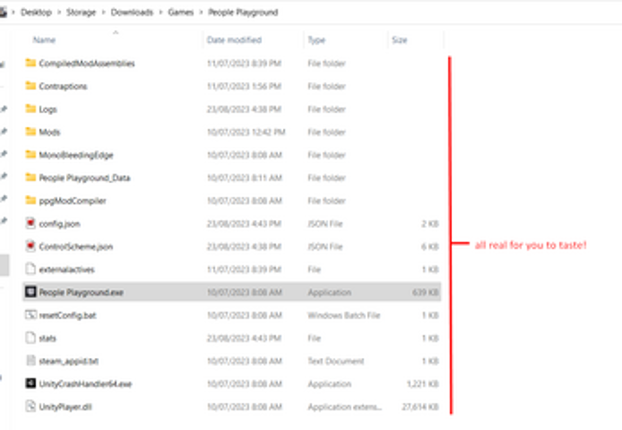Select the People Playground.exe file name

point(81,293)
